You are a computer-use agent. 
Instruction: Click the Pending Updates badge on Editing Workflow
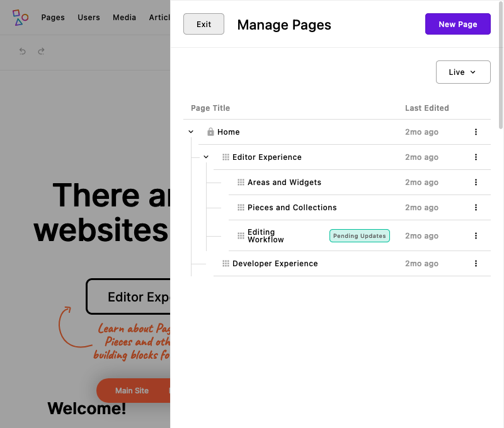359,235
